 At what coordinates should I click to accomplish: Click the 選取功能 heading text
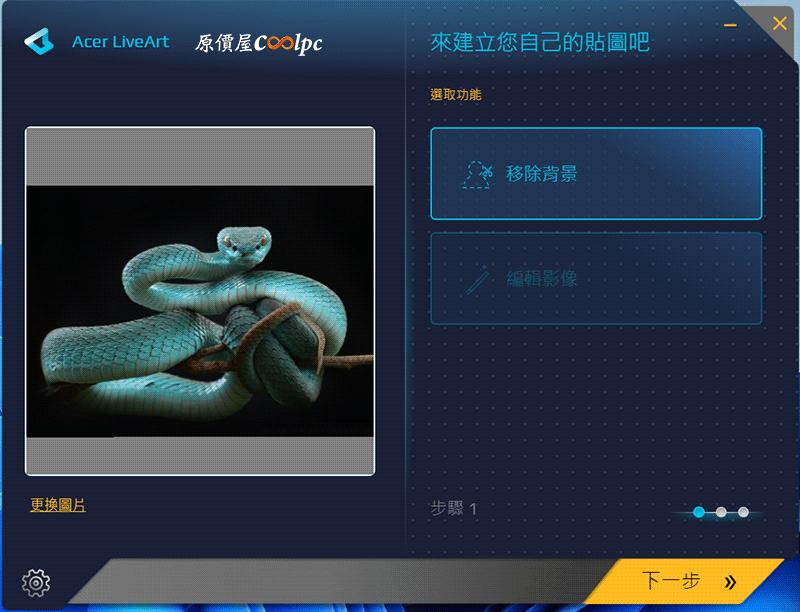[x=456, y=94]
